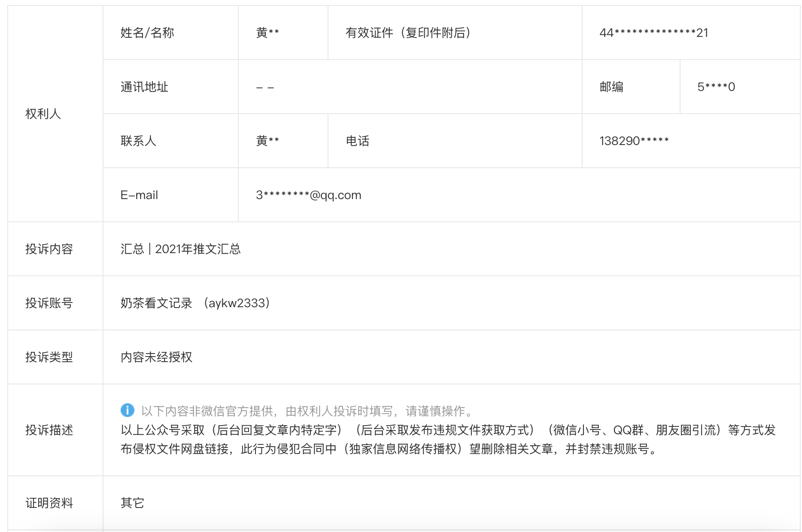This screenshot has height=532, width=802.
Task: Select description line starting 以上公众号采取
Action: 448,430
